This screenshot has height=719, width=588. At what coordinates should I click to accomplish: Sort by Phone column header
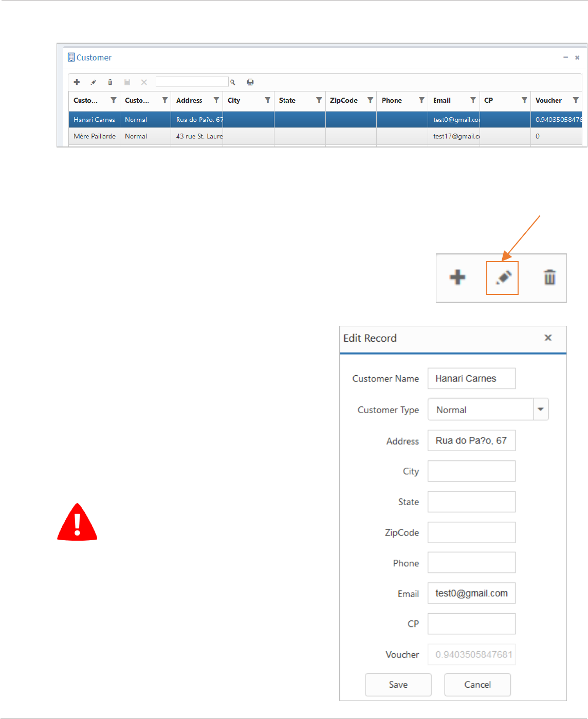pos(392,100)
